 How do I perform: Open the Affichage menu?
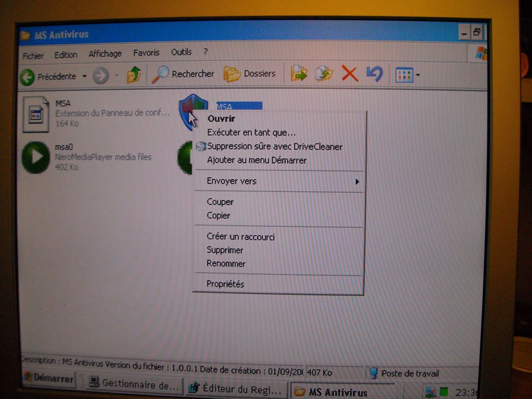(x=105, y=54)
